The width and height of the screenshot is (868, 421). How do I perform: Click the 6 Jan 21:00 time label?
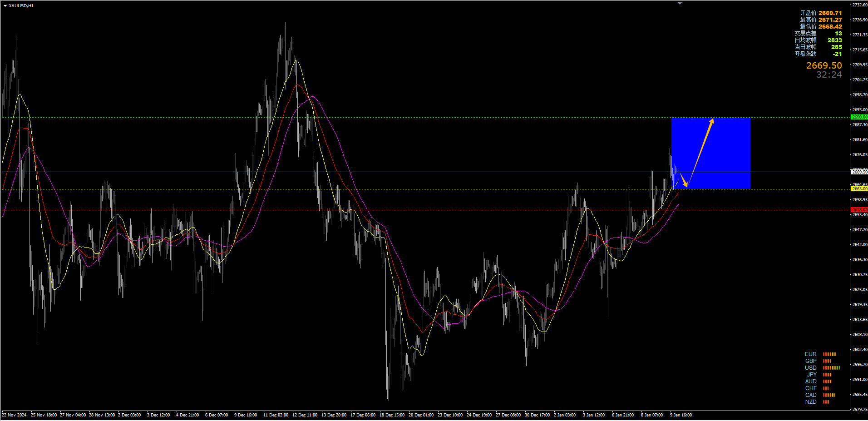623,415
